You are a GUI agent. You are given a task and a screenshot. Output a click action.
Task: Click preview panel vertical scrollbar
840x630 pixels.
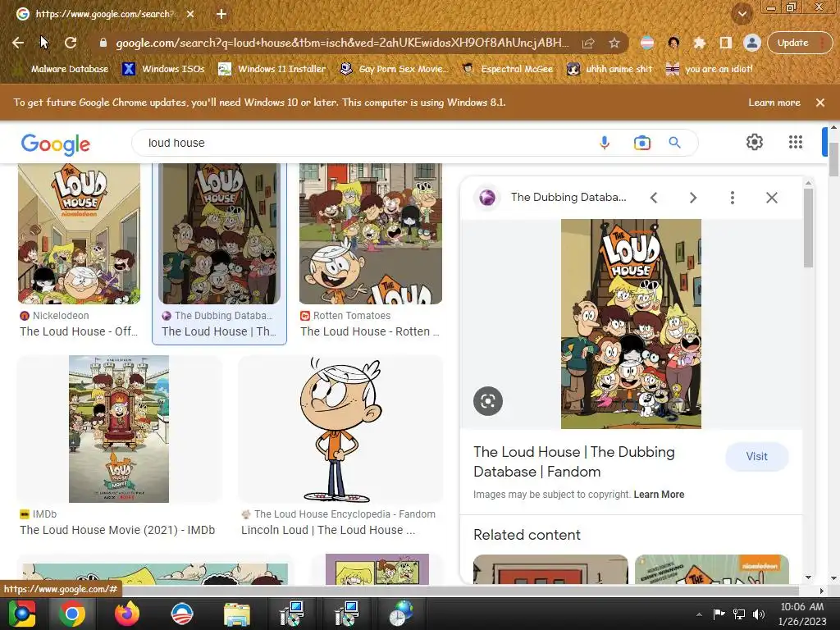point(808,228)
